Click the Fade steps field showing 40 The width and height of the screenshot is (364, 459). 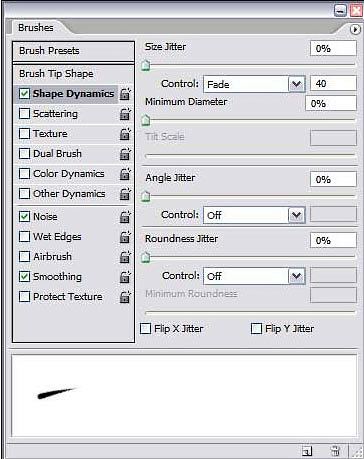click(x=333, y=83)
